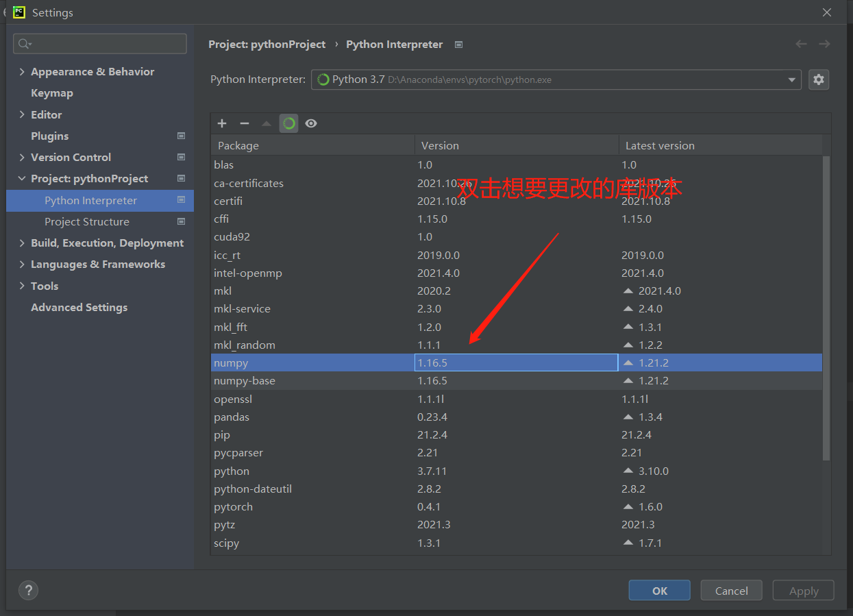Click the project-level icon next to Version Control
853x616 pixels.
coord(181,157)
